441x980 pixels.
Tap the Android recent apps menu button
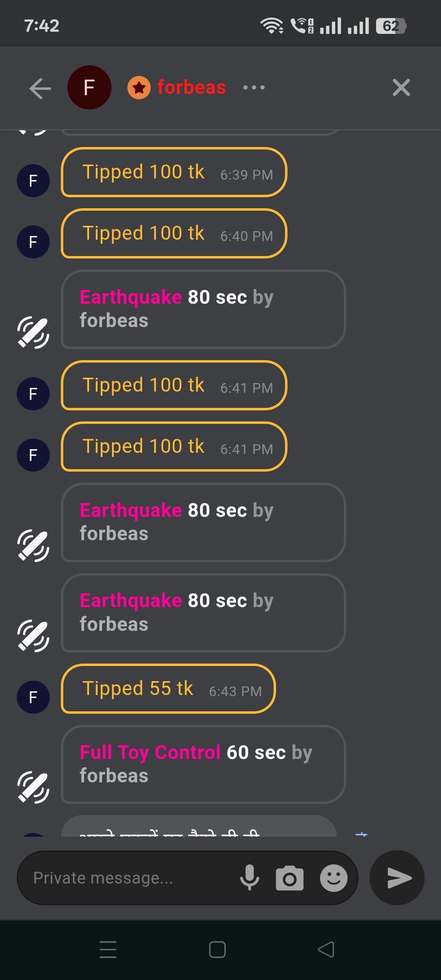[108, 949]
